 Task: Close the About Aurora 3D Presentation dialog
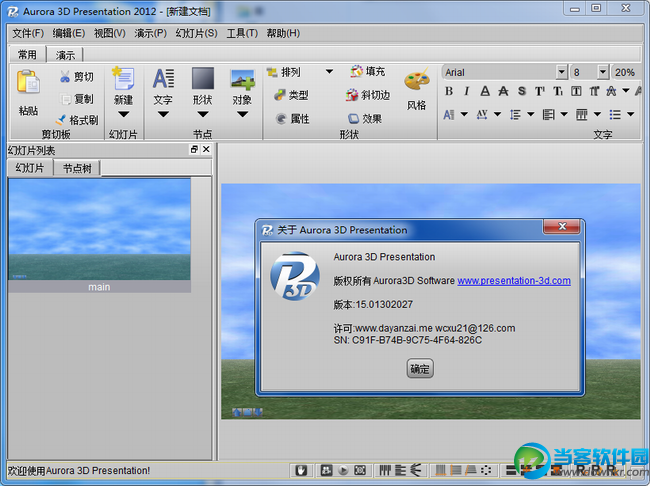pos(562,226)
